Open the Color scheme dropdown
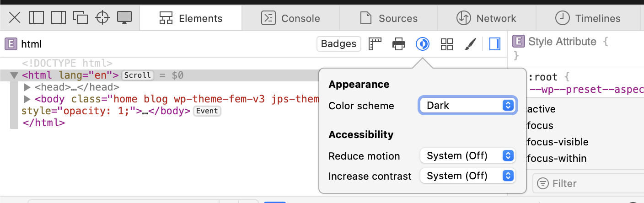The height and width of the screenshot is (203, 644). pos(467,106)
